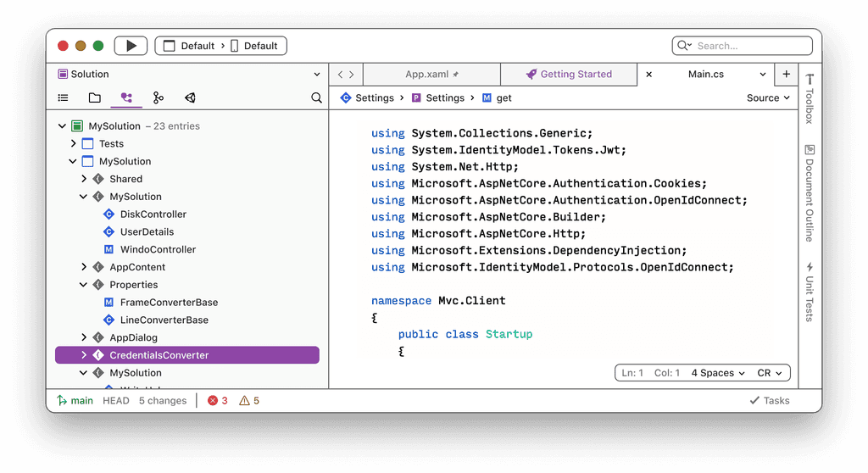Viewport: 868px width, 473px height.
Task: Click the Ln: 1 line indicator
Action: (x=632, y=373)
